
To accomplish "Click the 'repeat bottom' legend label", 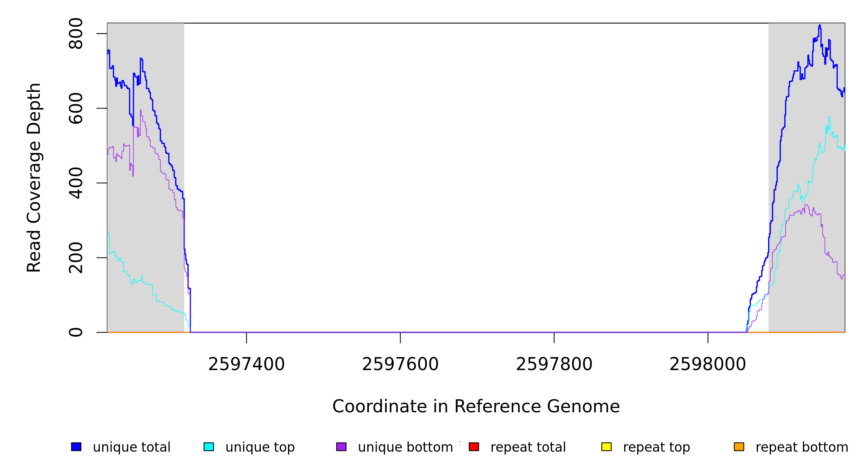I will [x=802, y=447].
